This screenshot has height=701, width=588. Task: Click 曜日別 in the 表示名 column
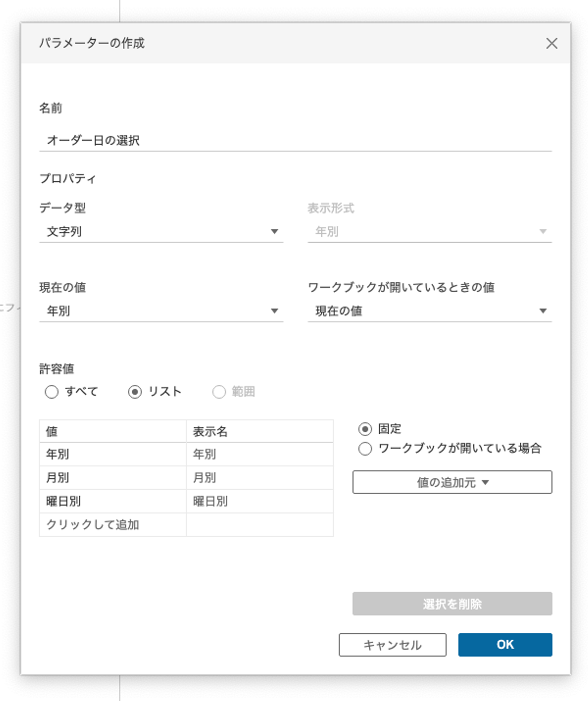(x=260, y=501)
